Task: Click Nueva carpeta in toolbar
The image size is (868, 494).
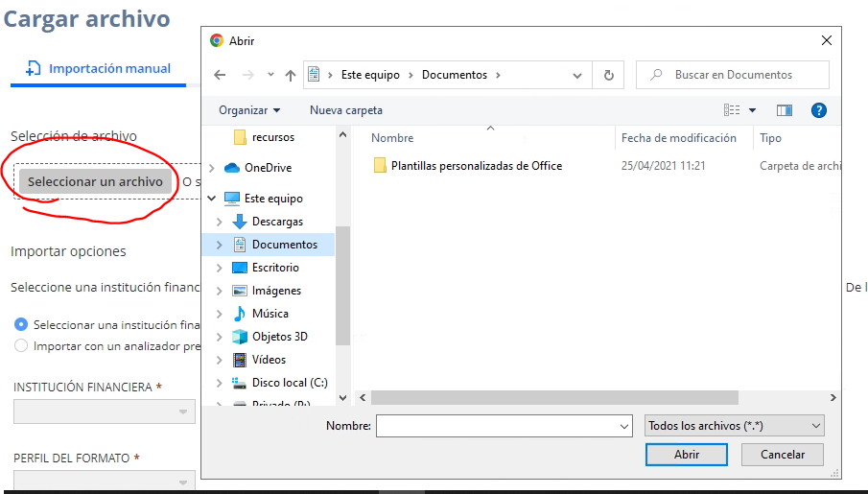Action: click(x=345, y=110)
